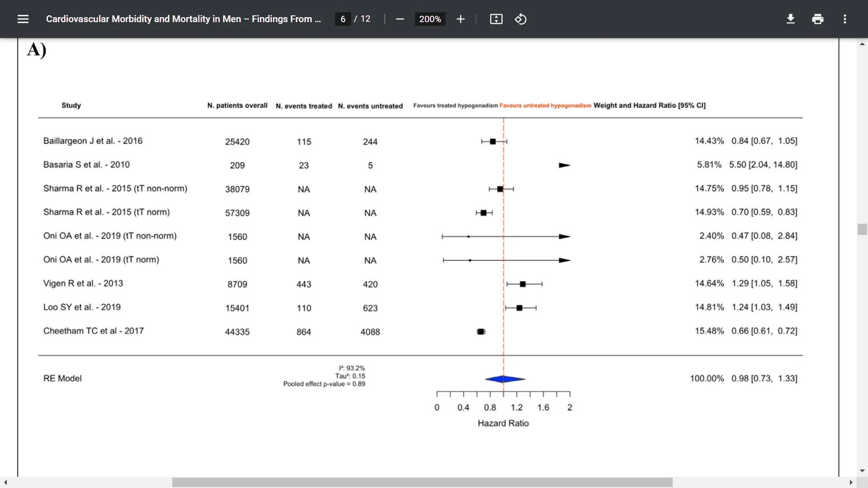
Task: Click the value 864 in events treated
Action: coord(304,332)
